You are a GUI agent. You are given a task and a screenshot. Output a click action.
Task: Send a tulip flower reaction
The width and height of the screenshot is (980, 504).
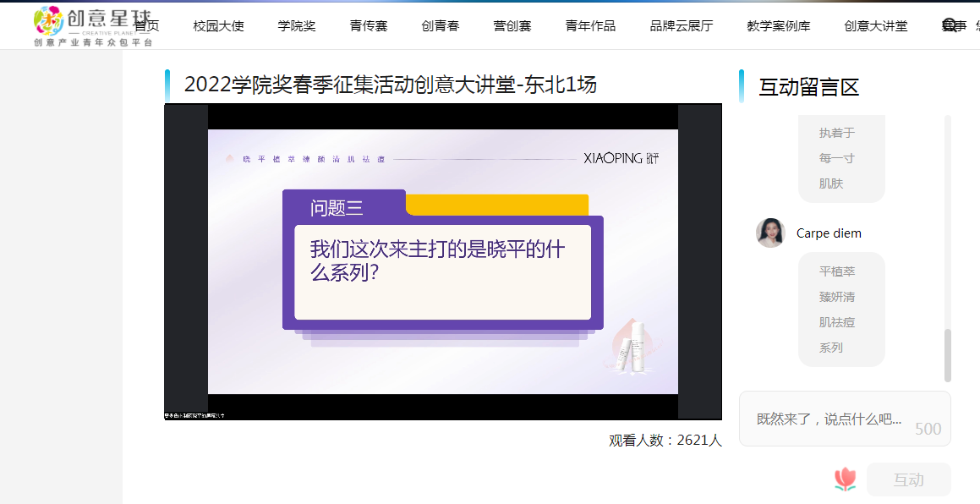tap(845, 479)
